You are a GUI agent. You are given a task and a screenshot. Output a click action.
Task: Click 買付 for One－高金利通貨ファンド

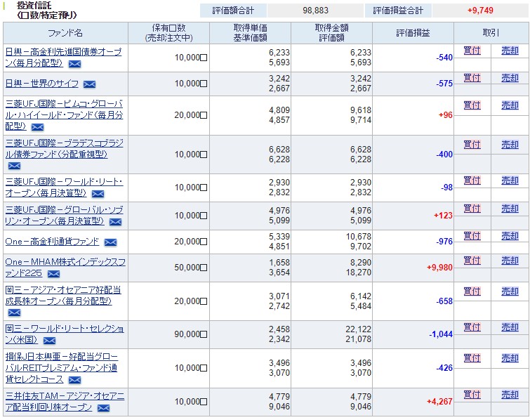(472, 236)
